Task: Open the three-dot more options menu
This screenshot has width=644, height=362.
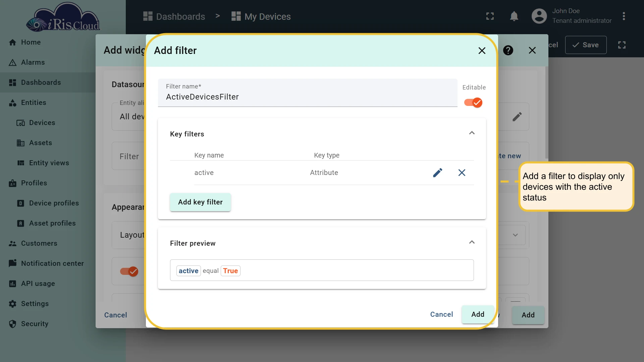Action: (x=624, y=16)
